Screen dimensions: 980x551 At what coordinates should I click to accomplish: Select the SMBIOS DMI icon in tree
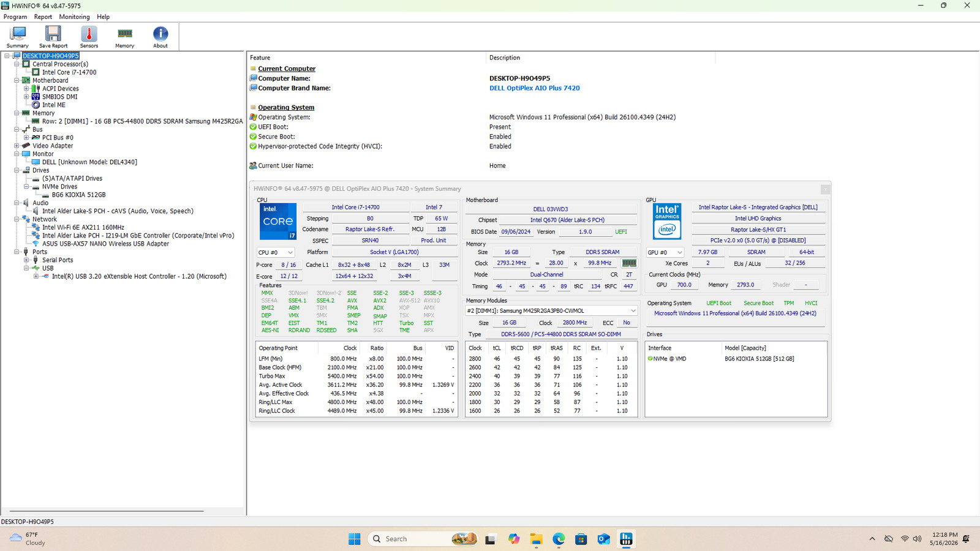[36, 97]
